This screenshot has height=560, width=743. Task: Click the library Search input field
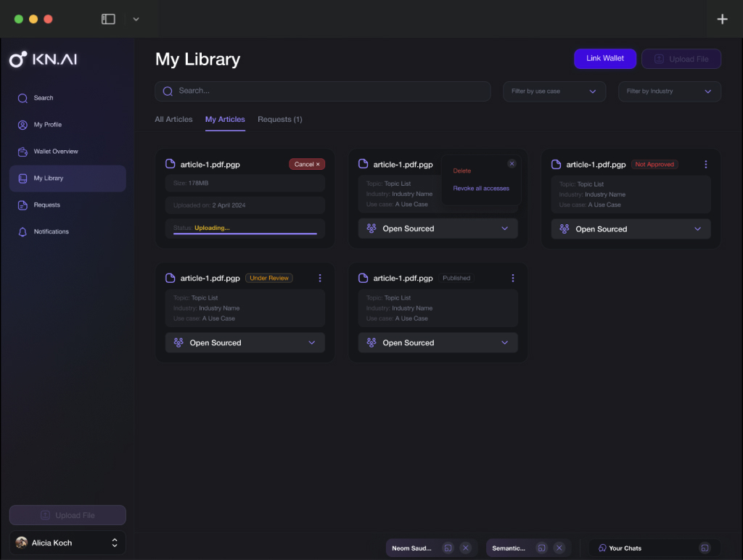[323, 91]
